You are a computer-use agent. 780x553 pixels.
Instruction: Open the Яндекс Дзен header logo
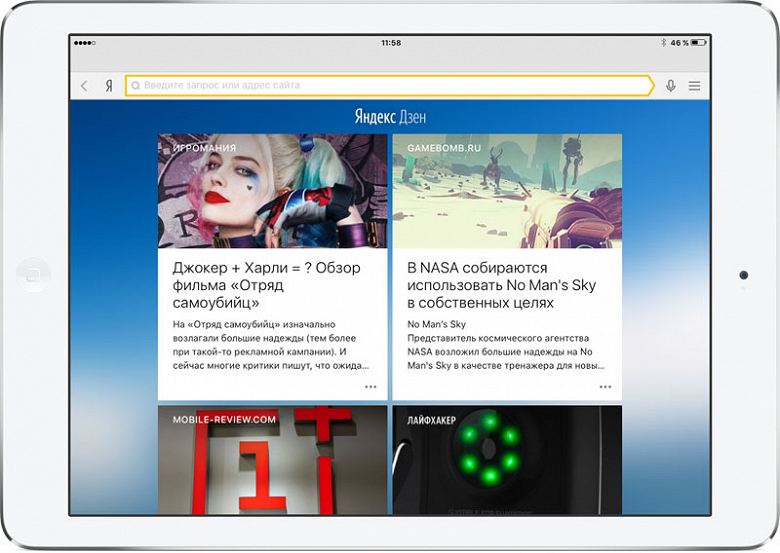click(390, 117)
